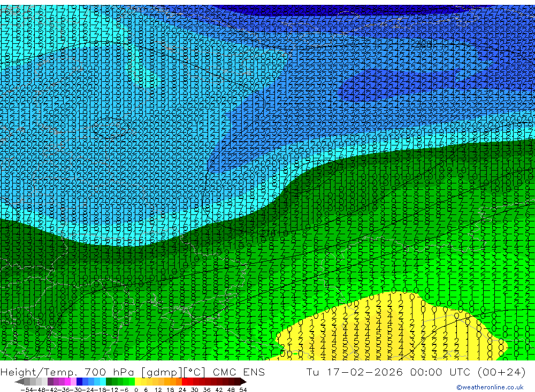Click the '-54' legend scale value
The width and height of the screenshot is (535, 392).
click(x=27, y=390)
